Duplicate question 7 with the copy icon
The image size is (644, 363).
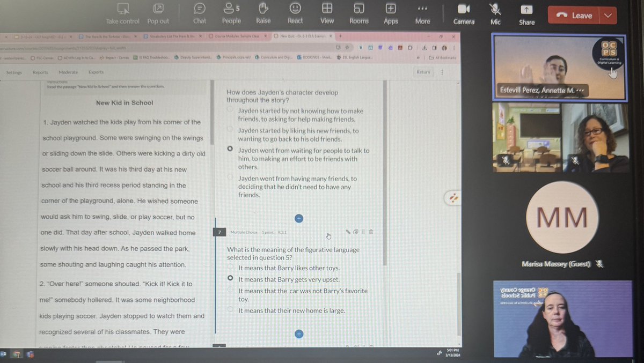[355, 232]
